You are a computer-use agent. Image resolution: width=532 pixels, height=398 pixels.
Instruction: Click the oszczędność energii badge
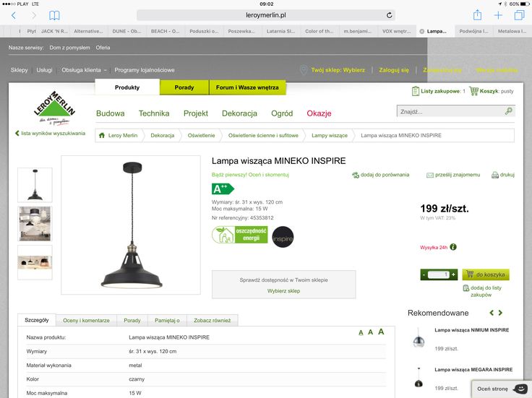click(239, 235)
